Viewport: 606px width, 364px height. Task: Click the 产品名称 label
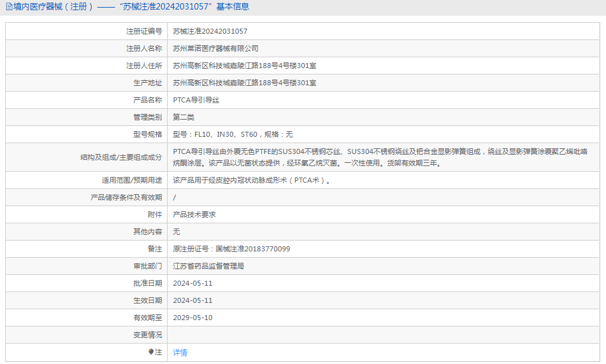pyautogui.click(x=148, y=100)
